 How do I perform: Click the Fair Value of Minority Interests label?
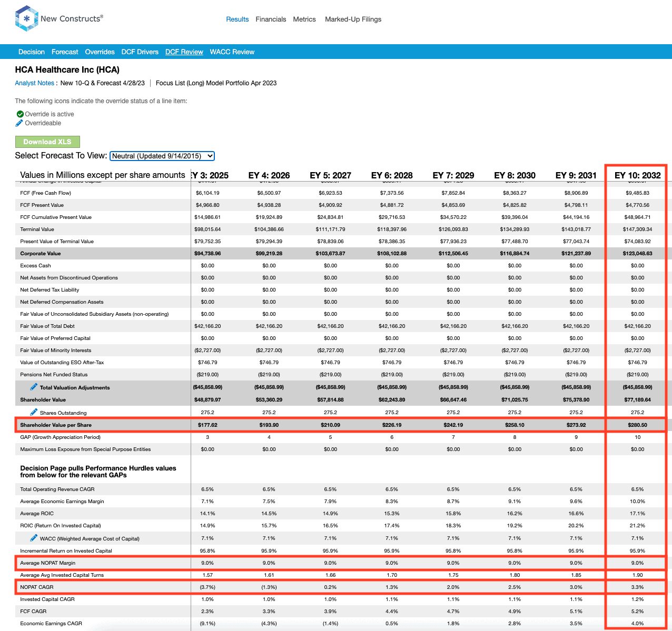[56, 350]
